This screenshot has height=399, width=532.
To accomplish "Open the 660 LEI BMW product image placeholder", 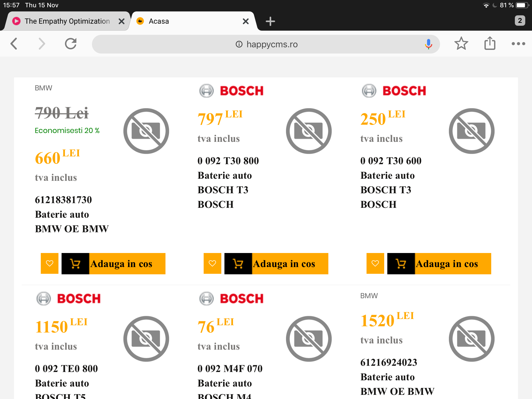I will (x=146, y=131).
